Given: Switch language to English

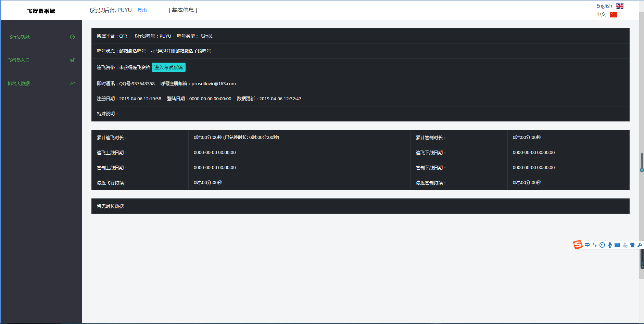Looking at the screenshot, I should 604,6.
